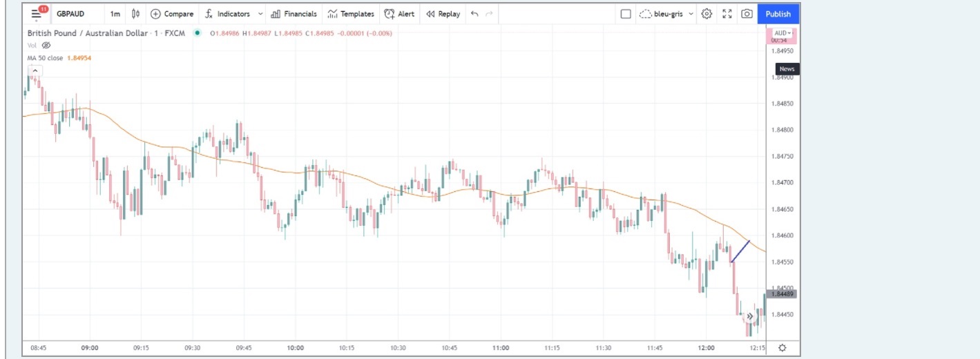Image resolution: width=980 pixels, height=359 pixels.
Task: Open the Financials menu
Action: coord(294,14)
